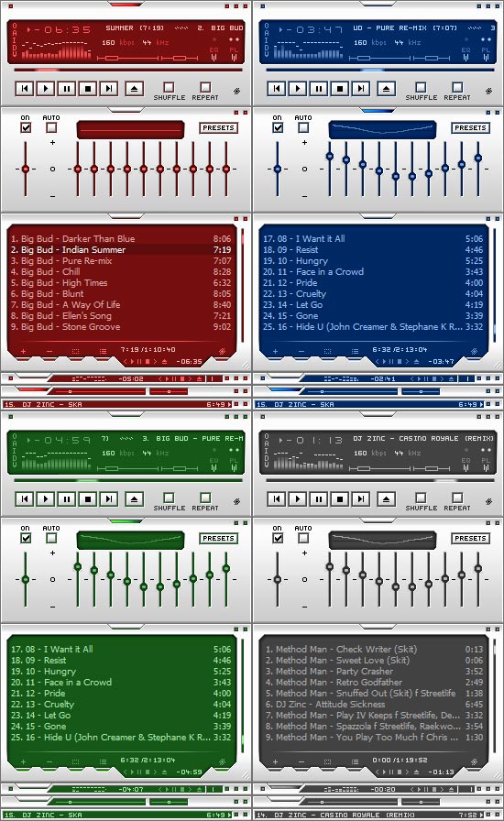Select '11 - Face in a Crowd' in blue playlist
Screen dimensions: 504x821
[372, 272]
